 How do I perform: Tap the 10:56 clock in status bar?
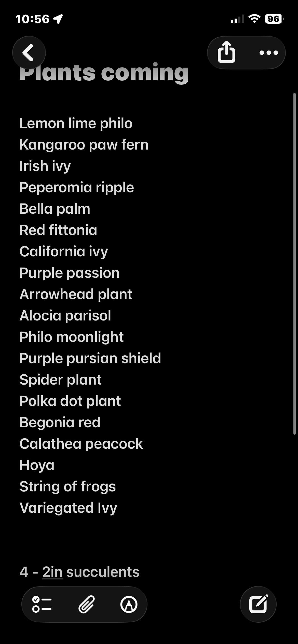[33, 19]
